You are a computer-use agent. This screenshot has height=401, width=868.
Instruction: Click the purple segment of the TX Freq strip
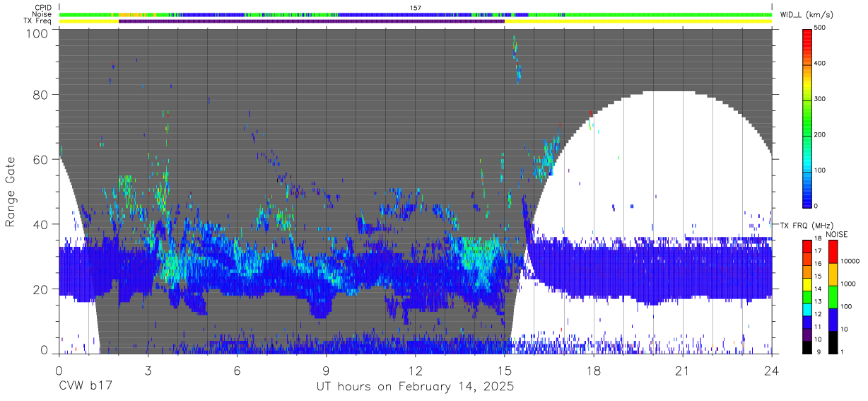pyautogui.click(x=312, y=21)
